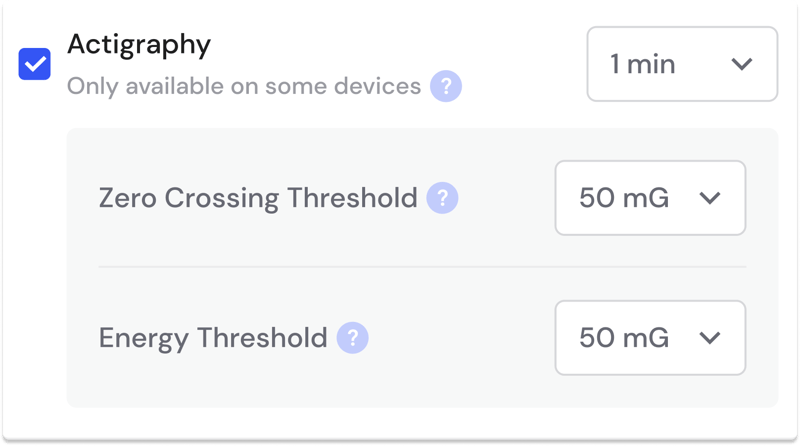Click the white checkmark in blue Actigraphy box
This screenshot has width=800, height=446.
[x=35, y=65]
